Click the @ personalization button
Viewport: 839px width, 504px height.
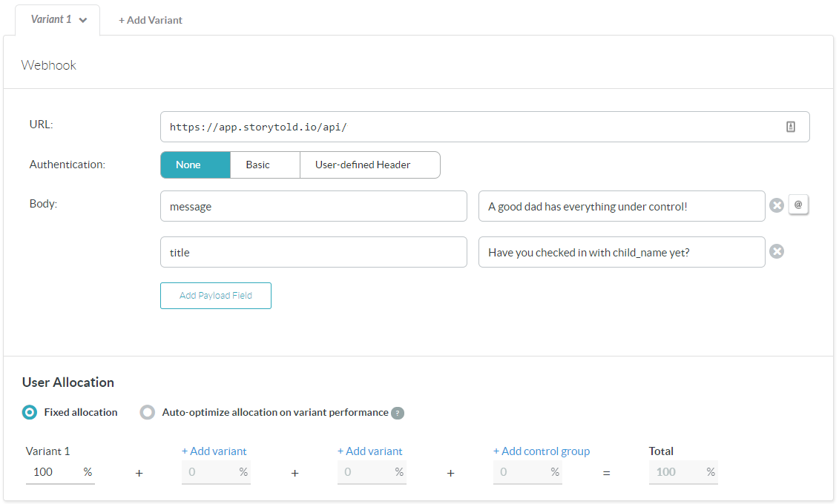click(x=798, y=205)
